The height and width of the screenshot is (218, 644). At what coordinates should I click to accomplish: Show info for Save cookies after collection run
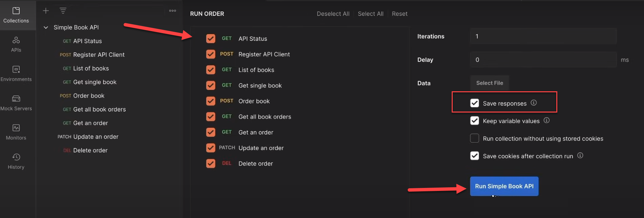[x=580, y=155]
